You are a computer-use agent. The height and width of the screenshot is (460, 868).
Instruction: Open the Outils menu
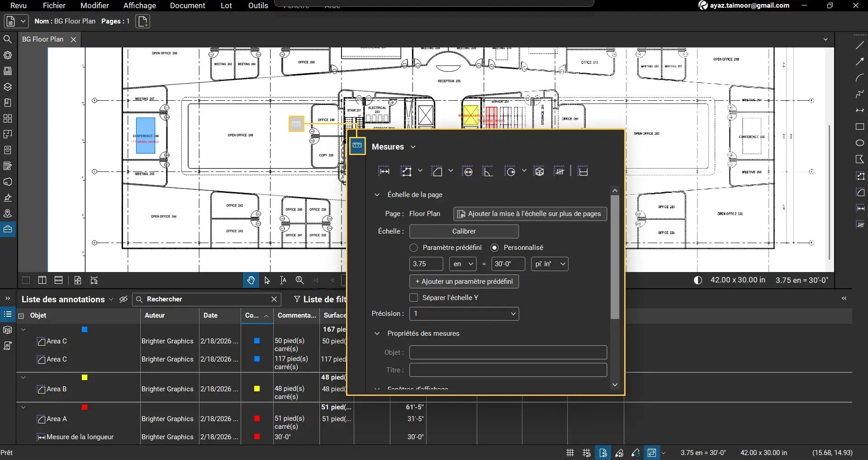[x=258, y=5]
